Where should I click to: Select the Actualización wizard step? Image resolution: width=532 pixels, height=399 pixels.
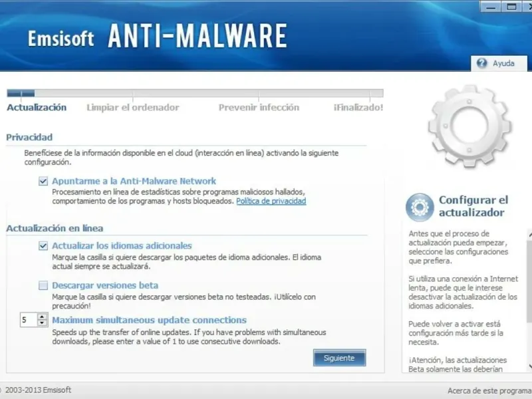(x=37, y=108)
